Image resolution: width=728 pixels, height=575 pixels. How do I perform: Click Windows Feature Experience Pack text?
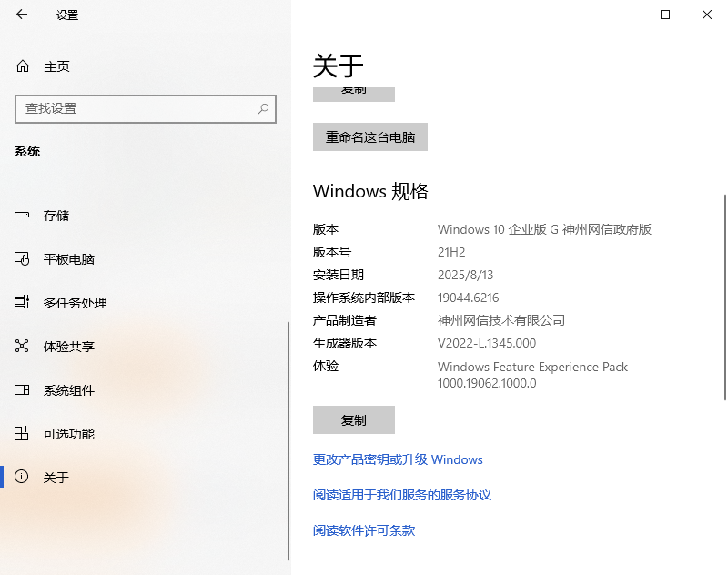[x=532, y=367]
